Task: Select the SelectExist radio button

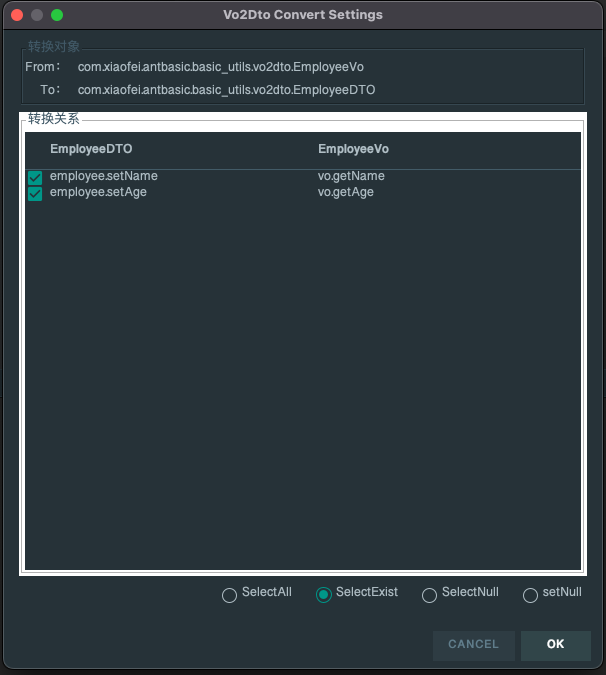Action: click(x=324, y=595)
